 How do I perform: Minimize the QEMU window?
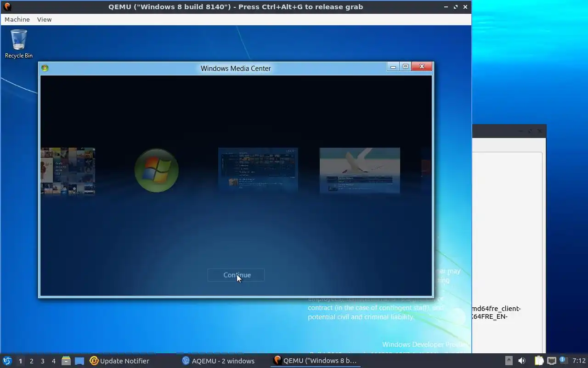pyautogui.click(x=446, y=7)
